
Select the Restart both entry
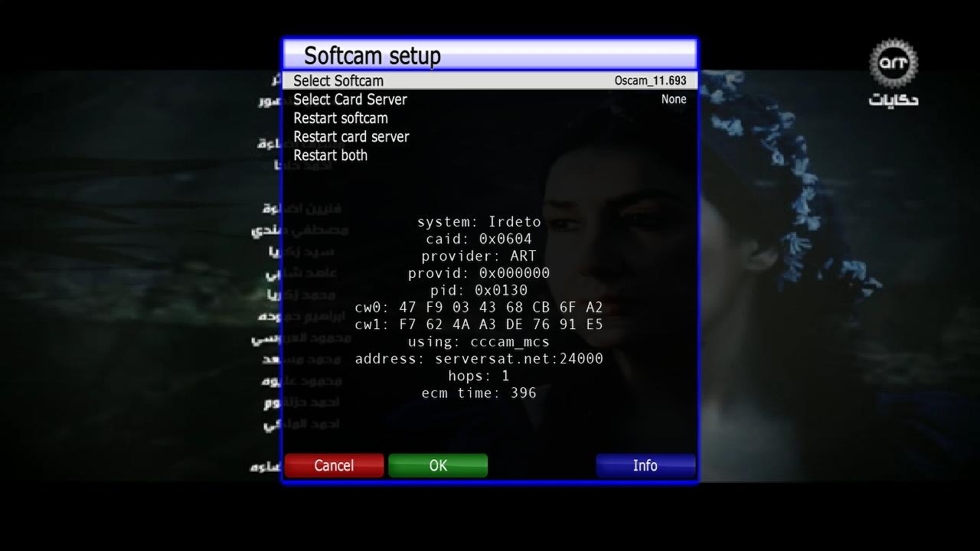[490, 155]
